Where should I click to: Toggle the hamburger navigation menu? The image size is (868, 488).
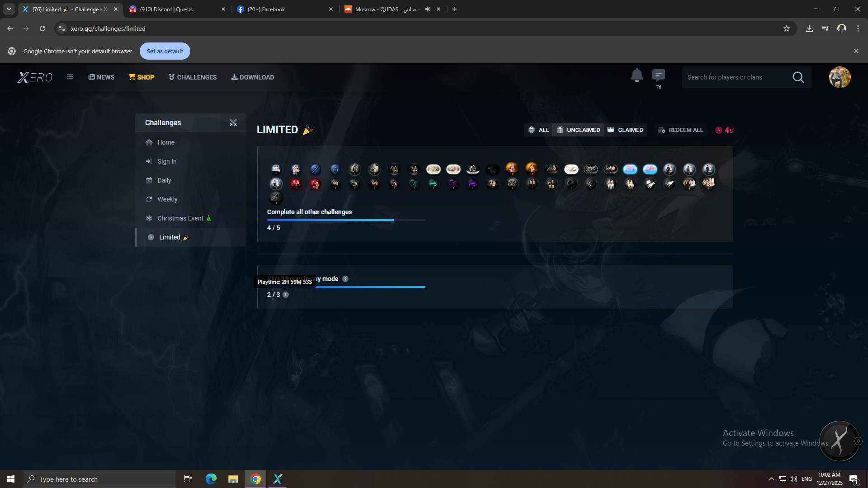70,77
